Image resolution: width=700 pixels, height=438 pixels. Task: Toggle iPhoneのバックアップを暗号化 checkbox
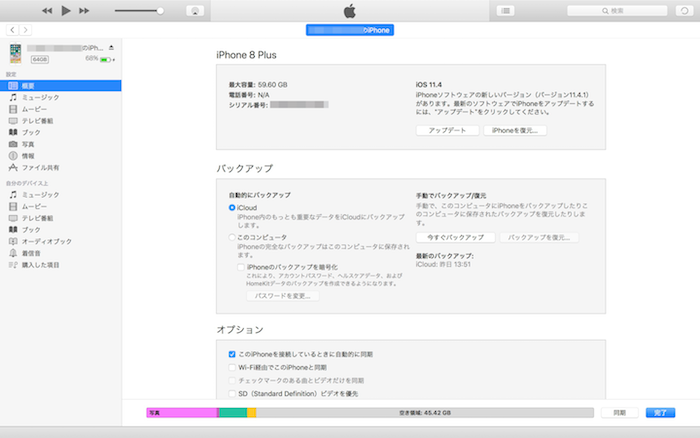(241, 267)
